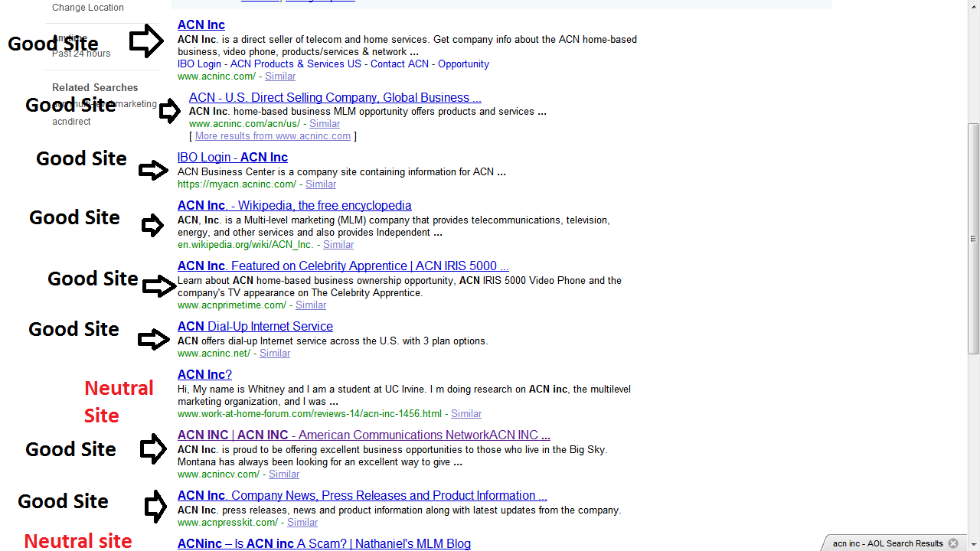Image resolution: width=980 pixels, height=551 pixels.
Task: Open ACN Products & Services US sitelink
Action: (296, 64)
